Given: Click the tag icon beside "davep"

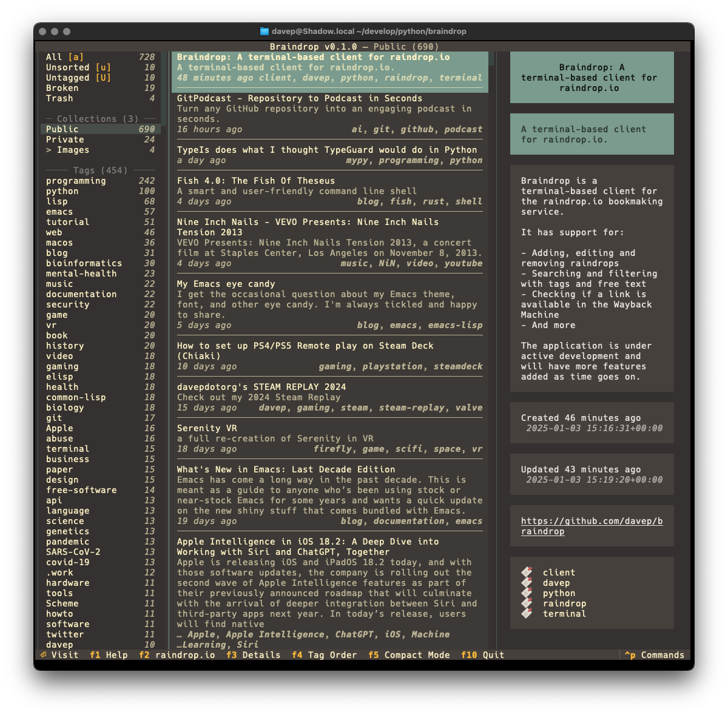Looking at the screenshot, I should (x=525, y=582).
